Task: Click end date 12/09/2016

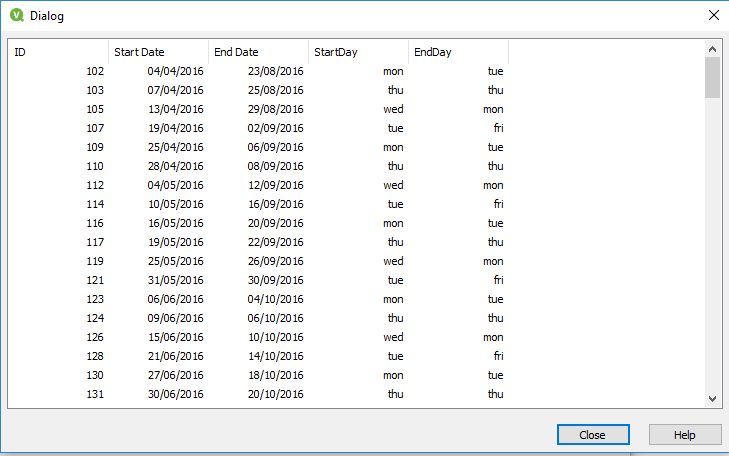Action: click(276, 185)
